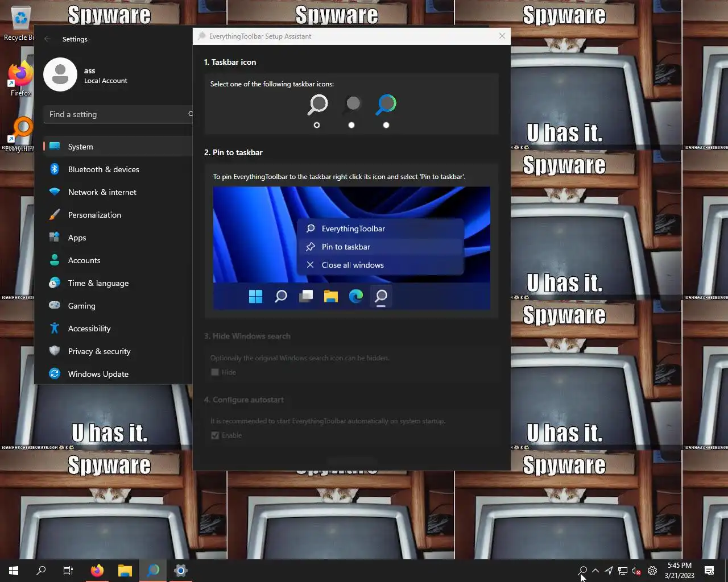This screenshot has height=582, width=728.
Task: Open Gaming settings category
Action: coord(118,306)
